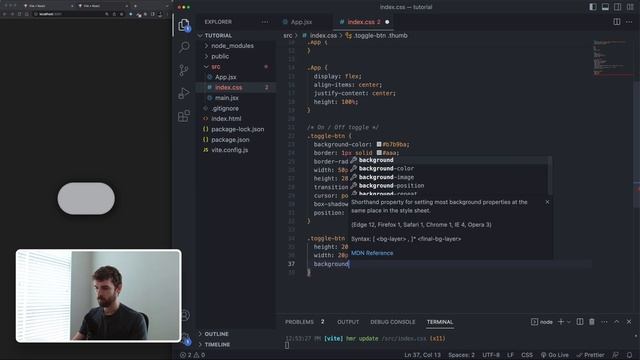Toggle the primary side bar visibility
The image size is (640, 360).
click(x=593, y=7)
